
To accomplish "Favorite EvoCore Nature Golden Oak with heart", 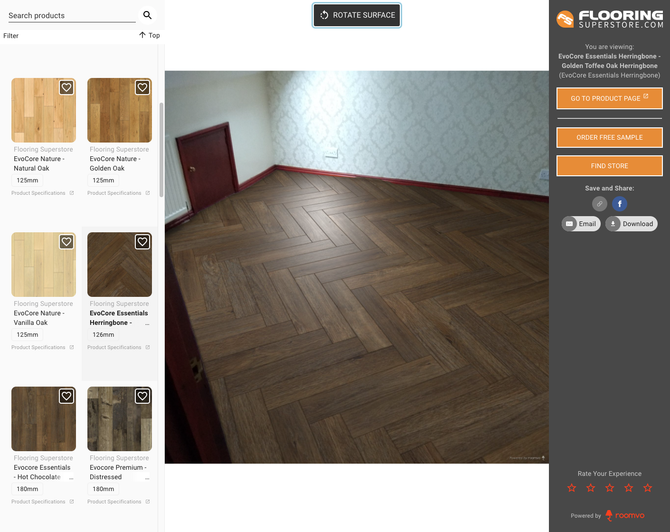I will [x=142, y=88].
